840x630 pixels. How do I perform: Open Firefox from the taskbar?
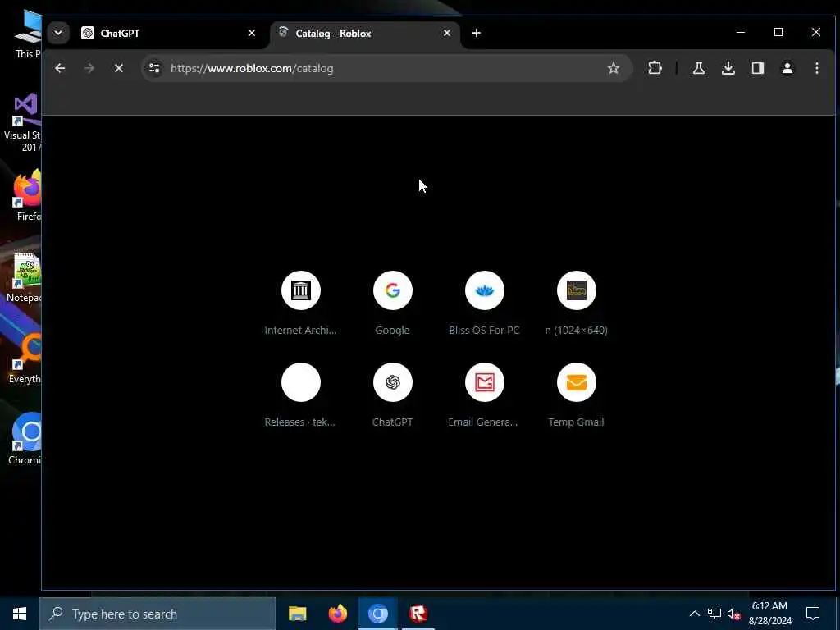(x=337, y=614)
